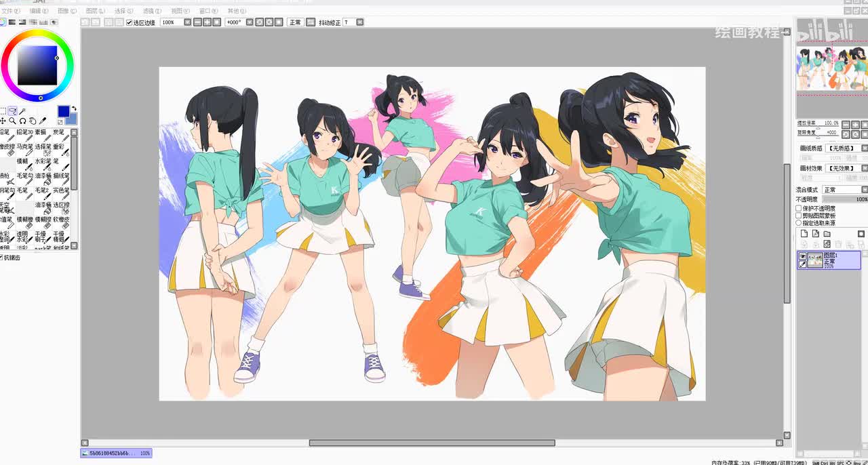Viewport: 868px width, 465px height.
Task: Clear the layer with the layer panel icon
Action: [827, 245]
